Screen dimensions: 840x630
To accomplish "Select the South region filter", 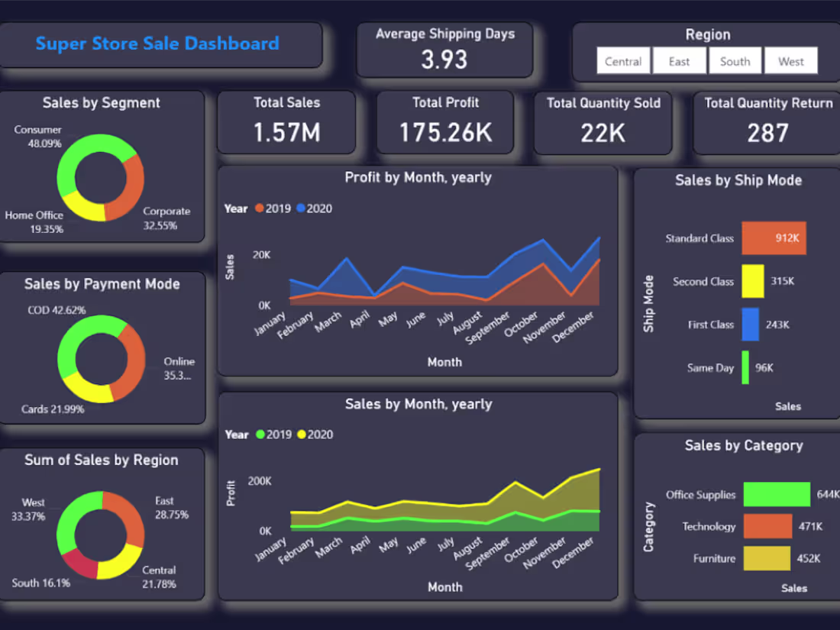I will pyautogui.click(x=735, y=61).
